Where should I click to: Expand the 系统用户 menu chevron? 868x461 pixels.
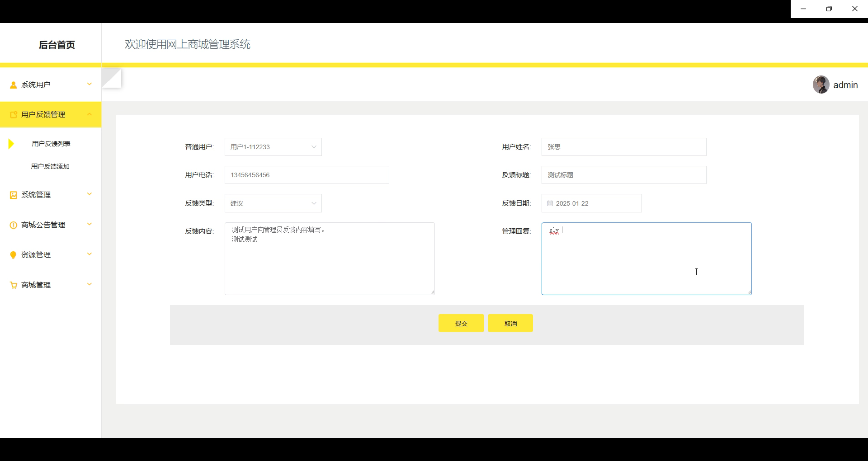click(x=90, y=84)
